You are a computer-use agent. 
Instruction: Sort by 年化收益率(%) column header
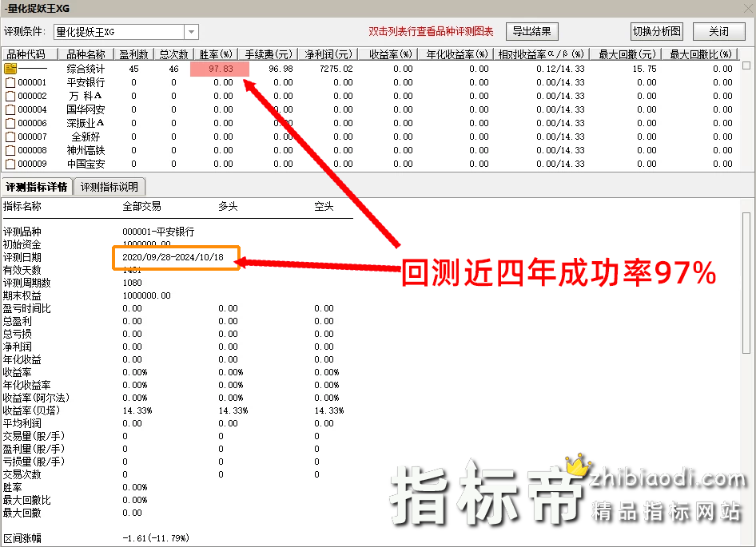pyautogui.click(x=457, y=54)
